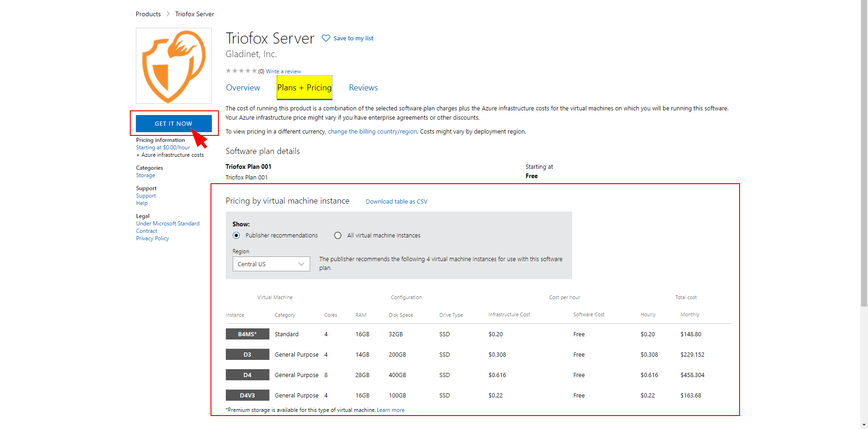Open the Privacy Policy link
The image size is (868, 429).
tap(153, 238)
